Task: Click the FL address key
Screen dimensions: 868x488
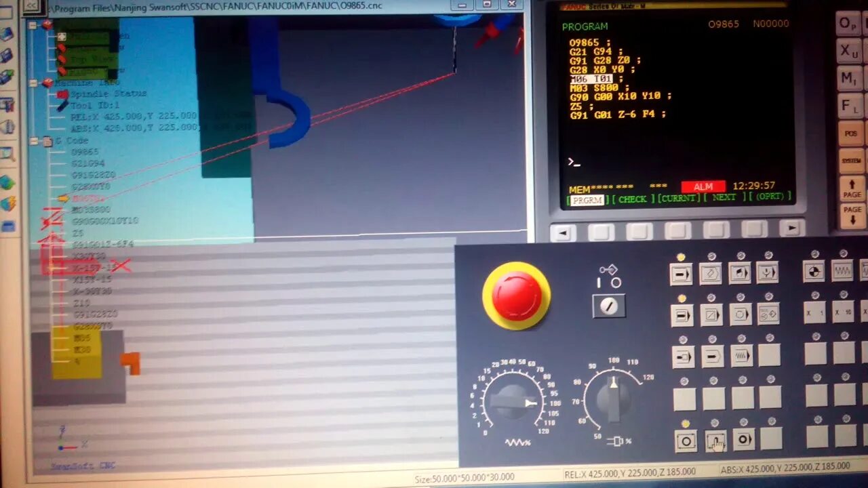Action: [x=850, y=106]
